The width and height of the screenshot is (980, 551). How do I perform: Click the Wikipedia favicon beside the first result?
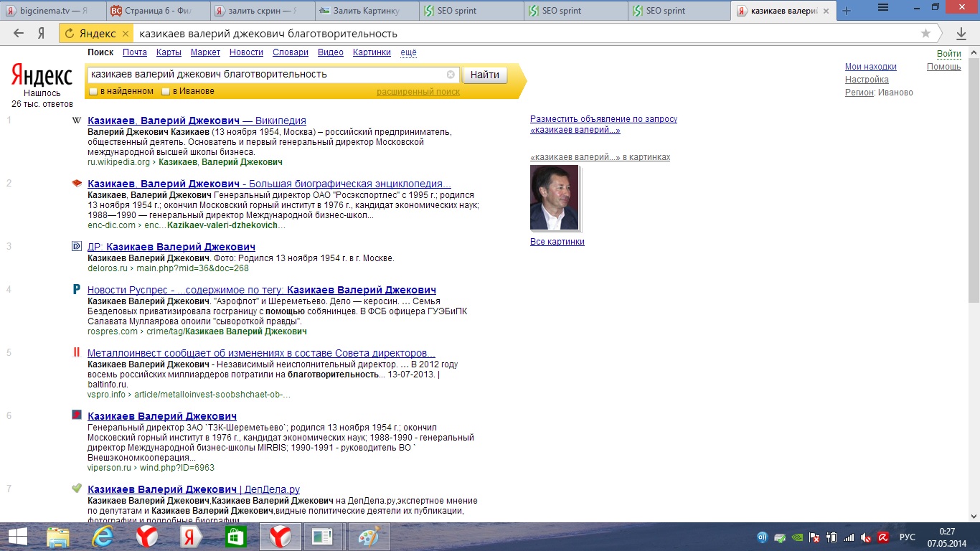click(77, 121)
